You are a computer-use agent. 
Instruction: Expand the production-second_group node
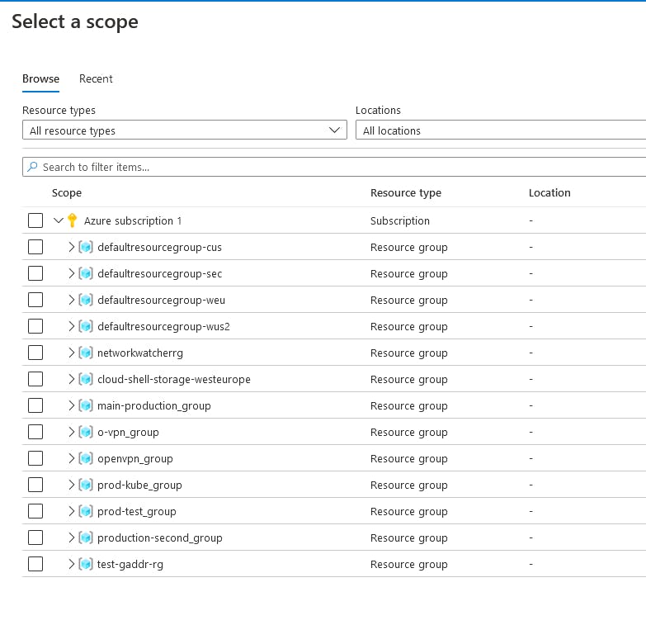[71, 537]
